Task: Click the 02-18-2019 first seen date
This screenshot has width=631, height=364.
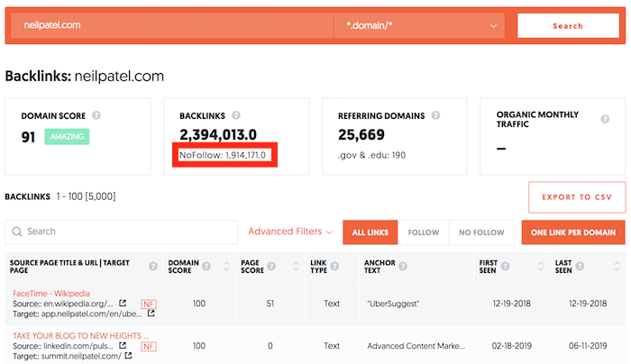Action: (x=511, y=346)
